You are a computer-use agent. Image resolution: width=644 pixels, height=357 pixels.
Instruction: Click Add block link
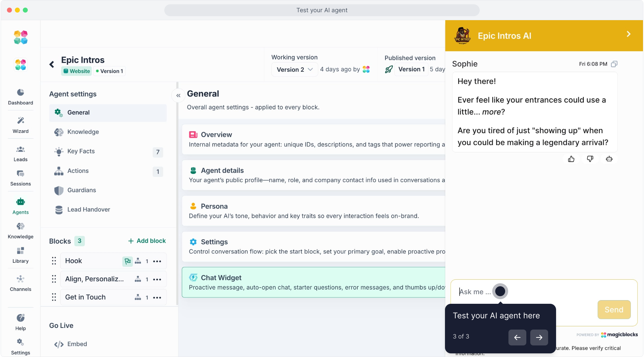[147, 241]
